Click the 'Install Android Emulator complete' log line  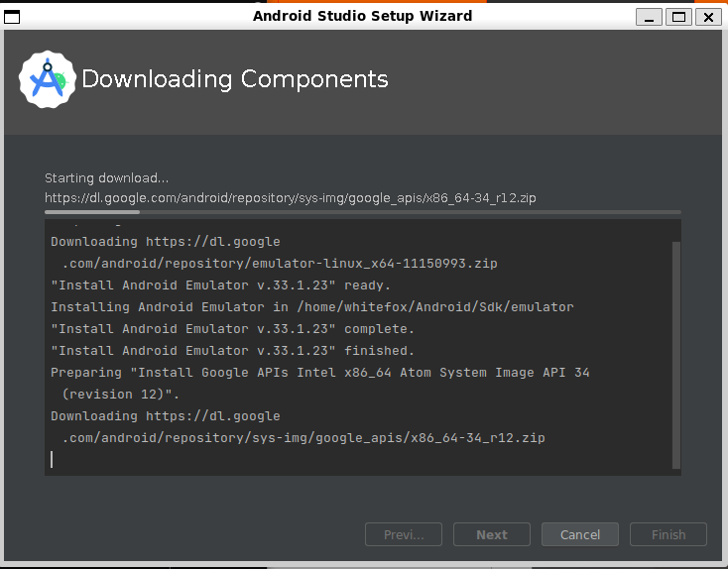[x=232, y=329]
